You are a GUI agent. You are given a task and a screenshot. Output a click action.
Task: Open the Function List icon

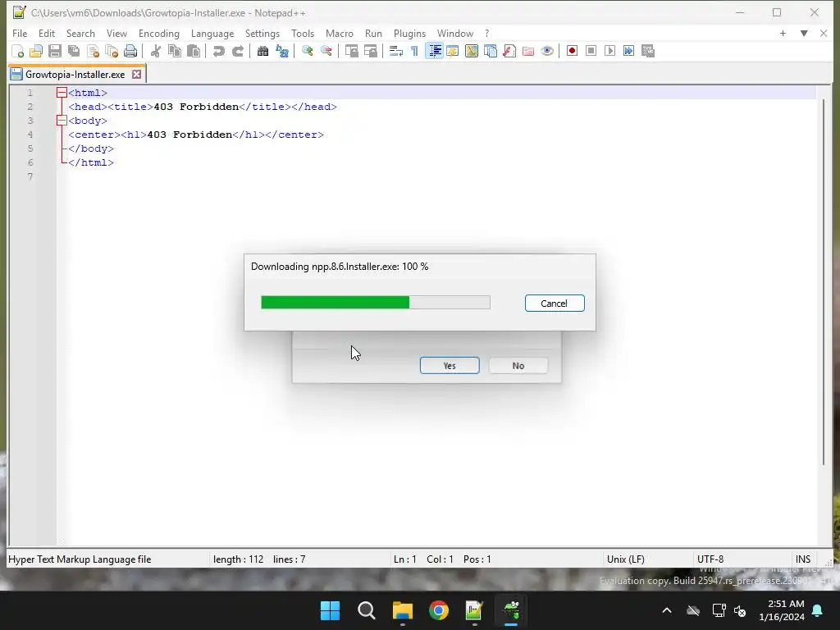click(x=509, y=51)
